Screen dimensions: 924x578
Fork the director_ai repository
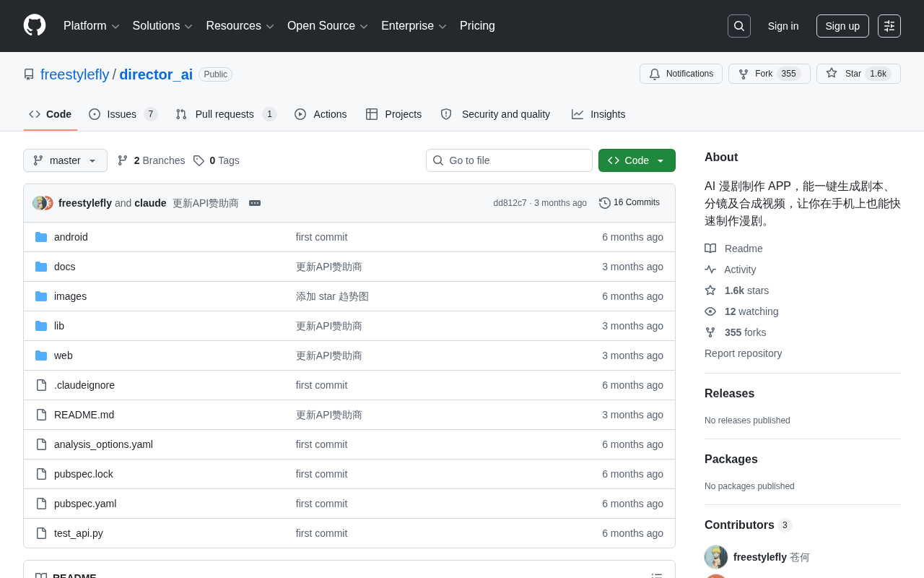pyautogui.click(x=769, y=74)
